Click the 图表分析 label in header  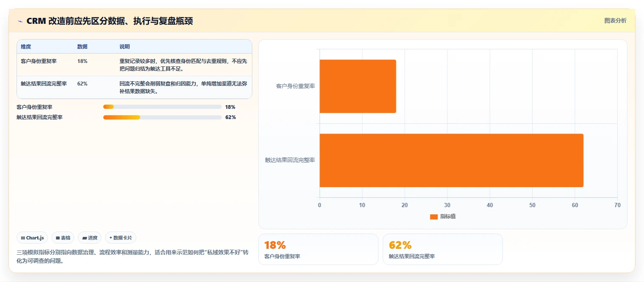click(x=615, y=20)
